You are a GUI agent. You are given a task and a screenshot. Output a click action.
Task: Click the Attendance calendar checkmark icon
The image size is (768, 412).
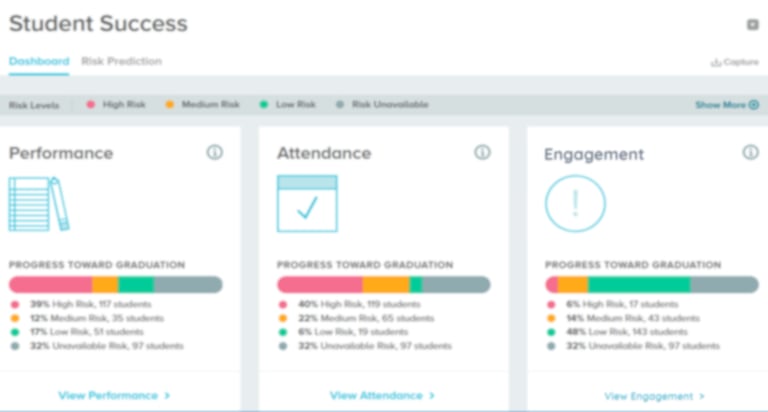(307, 204)
